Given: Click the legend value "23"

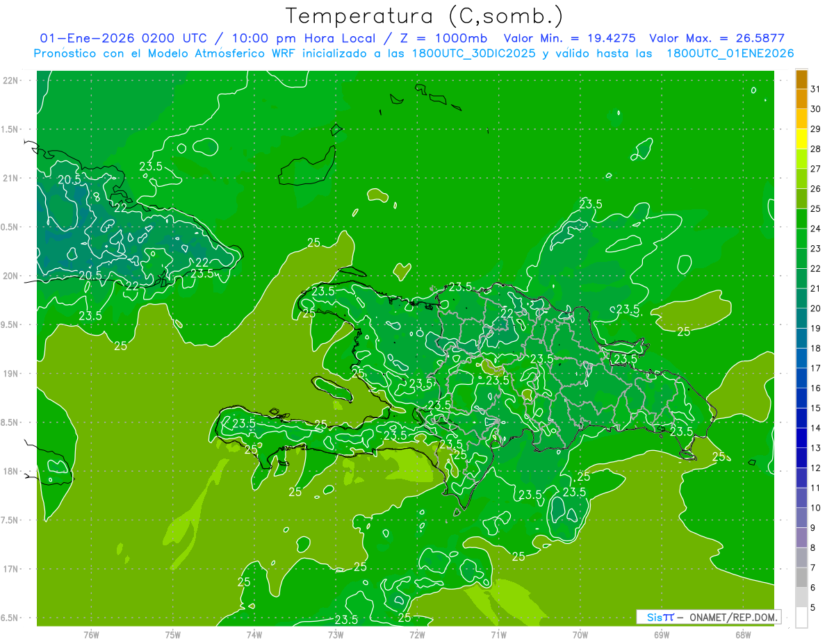Looking at the screenshot, I should (816, 249).
